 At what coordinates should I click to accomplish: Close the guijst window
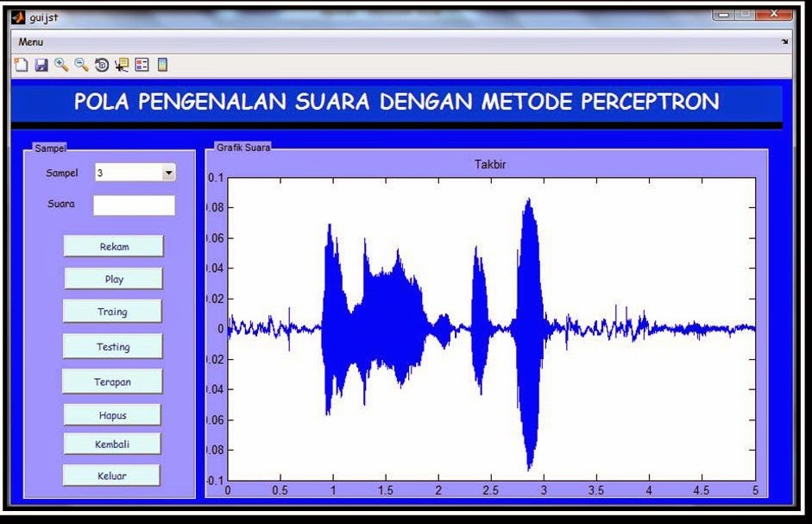pyautogui.click(x=774, y=14)
